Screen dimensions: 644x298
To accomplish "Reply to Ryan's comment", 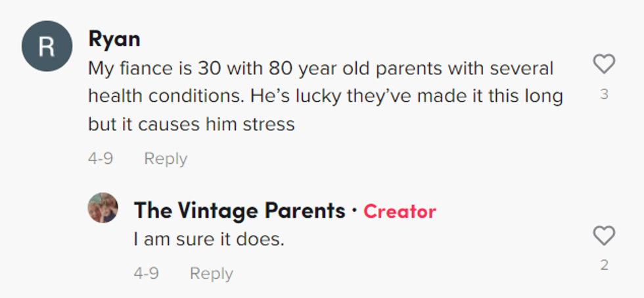I will pyautogui.click(x=166, y=159).
